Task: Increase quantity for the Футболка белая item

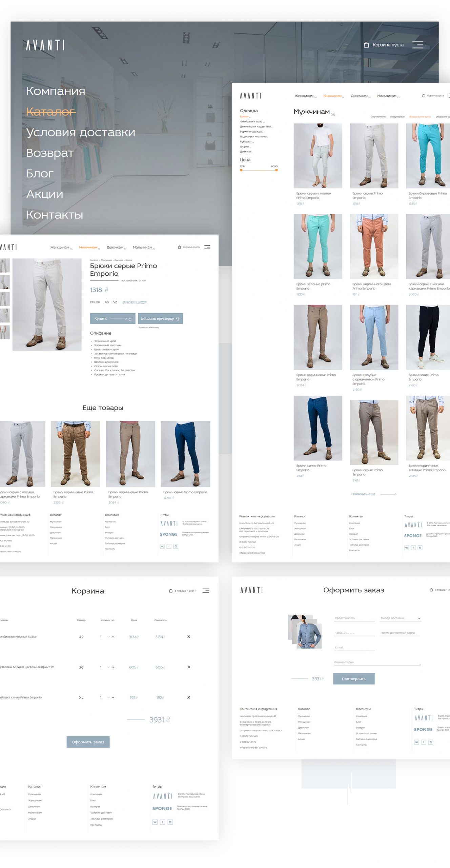Action: 113,667
